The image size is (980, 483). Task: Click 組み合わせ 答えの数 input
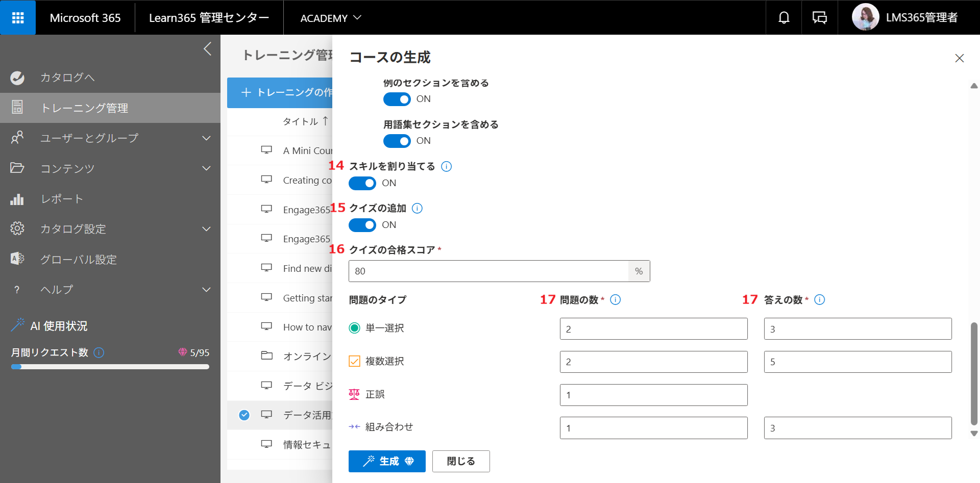[857, 428]
